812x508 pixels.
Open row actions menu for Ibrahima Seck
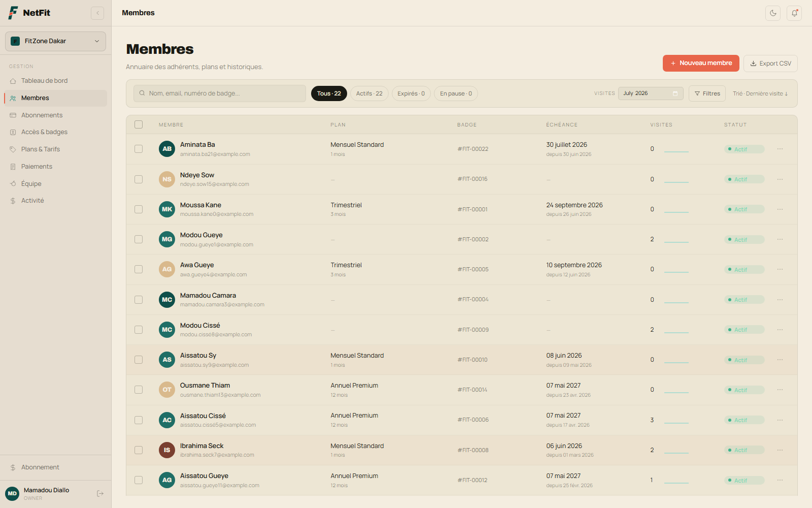point(780,450)
